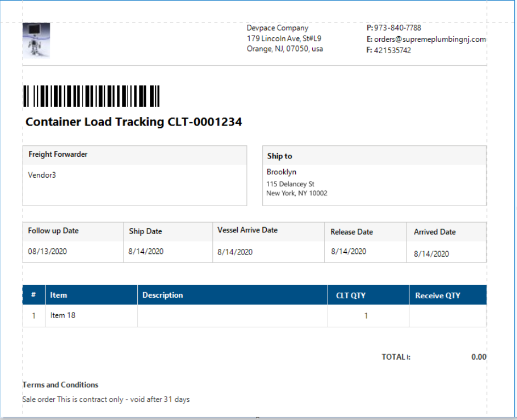517x420 pixels.
Task: Click the Freight Forwarder section header
Action: click(x=58, y=155)
